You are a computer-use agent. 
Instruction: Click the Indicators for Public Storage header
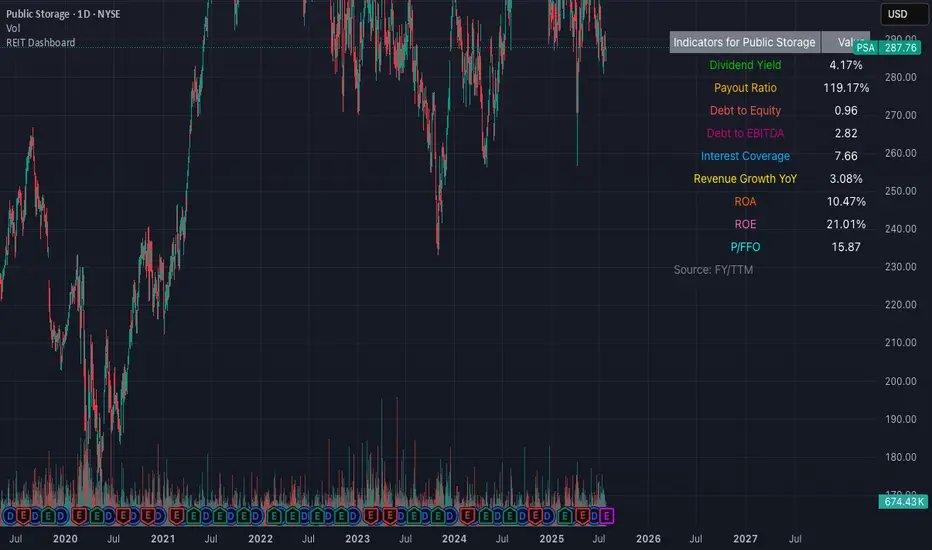click(744, 42)
